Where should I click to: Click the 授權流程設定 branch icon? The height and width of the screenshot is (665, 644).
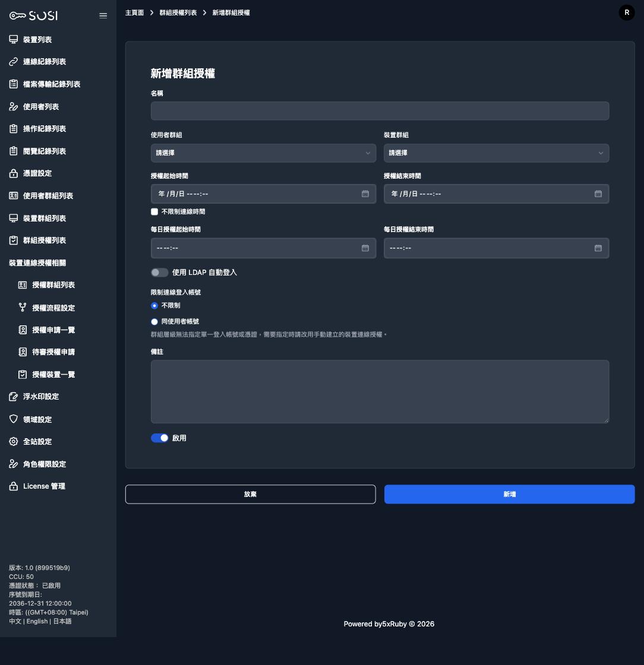23,308
